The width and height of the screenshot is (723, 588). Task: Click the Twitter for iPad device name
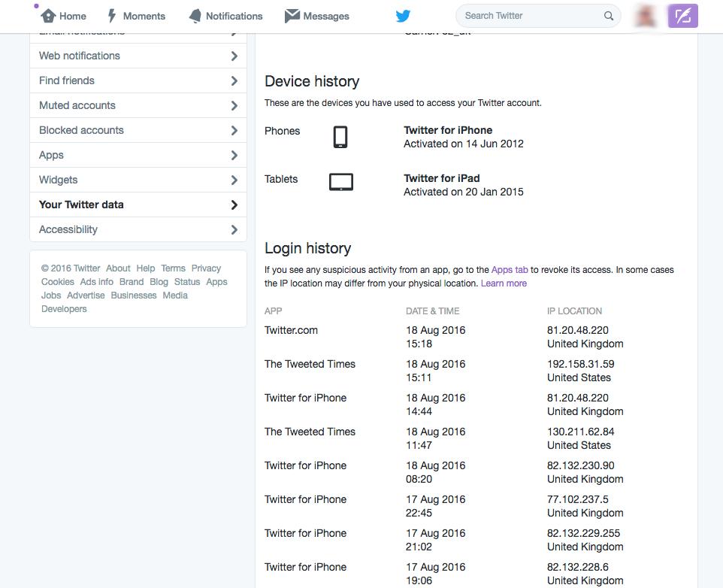point(442,178)
